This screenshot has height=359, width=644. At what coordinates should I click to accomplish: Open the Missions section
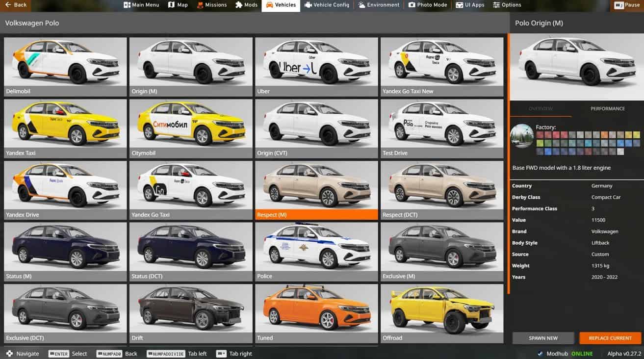pyautogui.click(x=212, y=5)
